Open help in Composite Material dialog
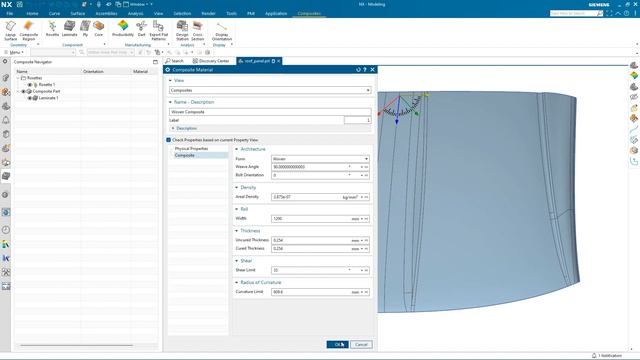The image size is (640, 360). pos(365,70)
